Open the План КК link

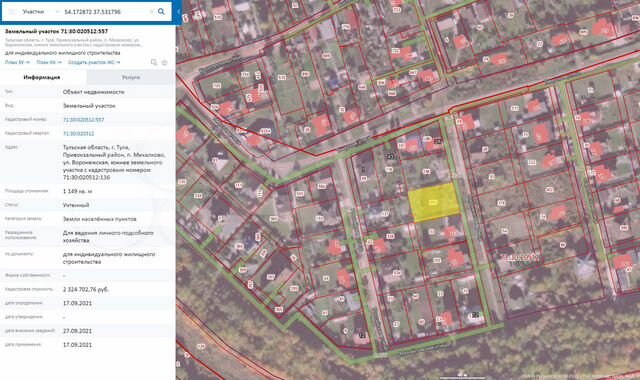coord(49,62)
